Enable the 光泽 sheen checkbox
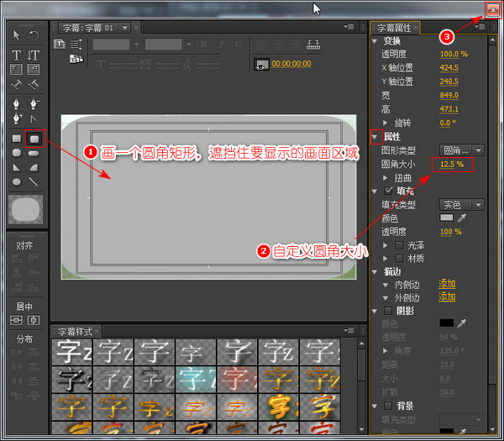504x441 pixels. (x=399, y=245)
